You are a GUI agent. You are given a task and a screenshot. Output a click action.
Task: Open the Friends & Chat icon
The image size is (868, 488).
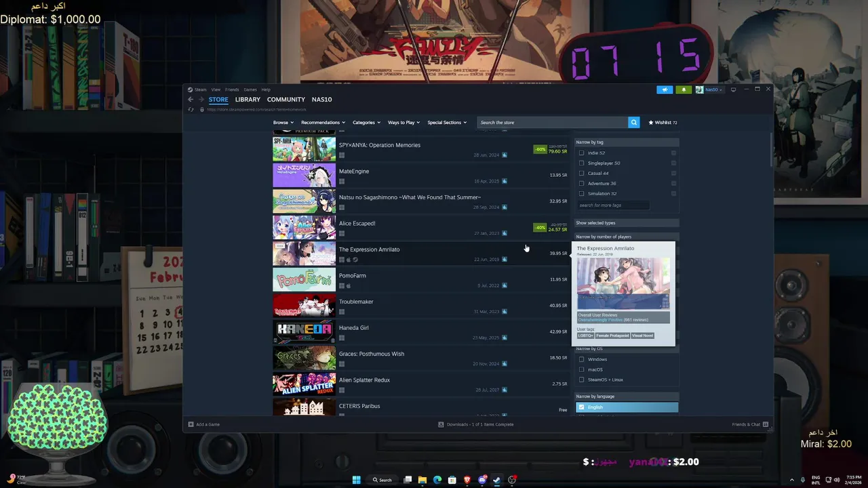click(766, 424)
